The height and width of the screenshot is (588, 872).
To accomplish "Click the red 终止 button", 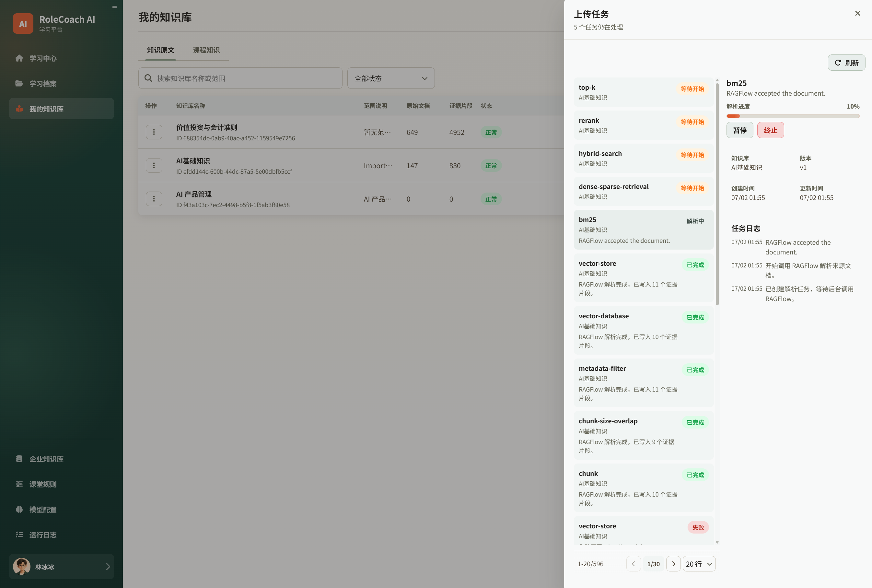I will tap(770, 130).
